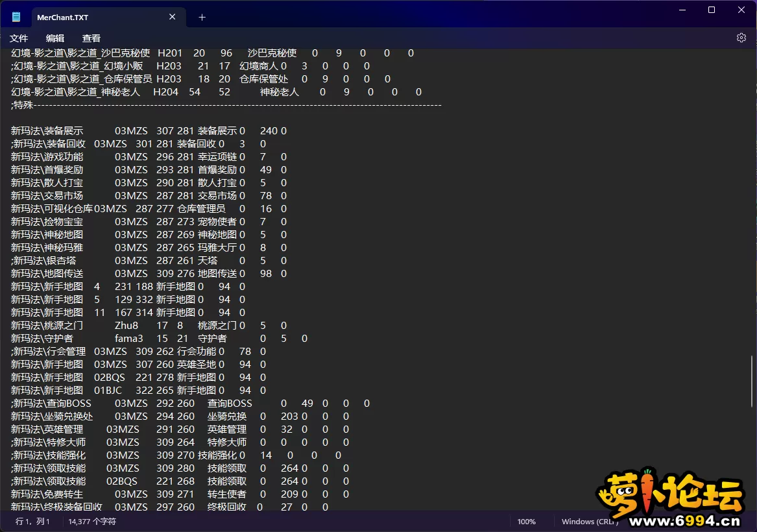Maximize the Notepad window

point(712,10)
